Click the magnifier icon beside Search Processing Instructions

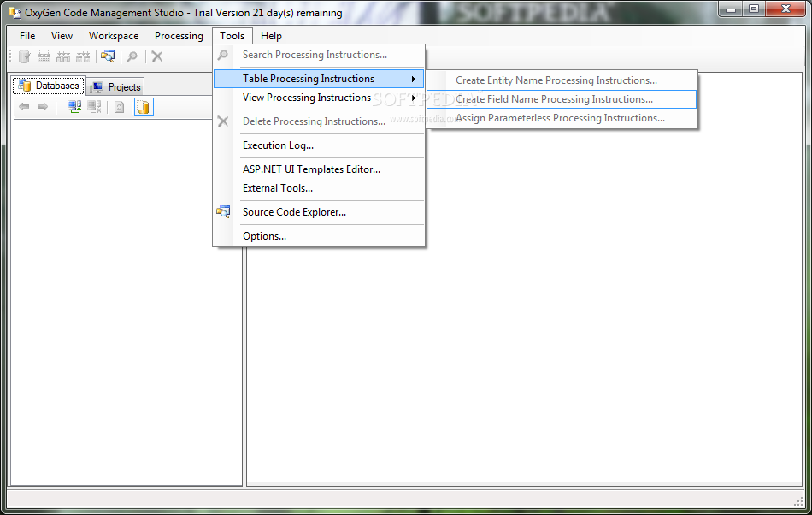click(x=223, y=55)
